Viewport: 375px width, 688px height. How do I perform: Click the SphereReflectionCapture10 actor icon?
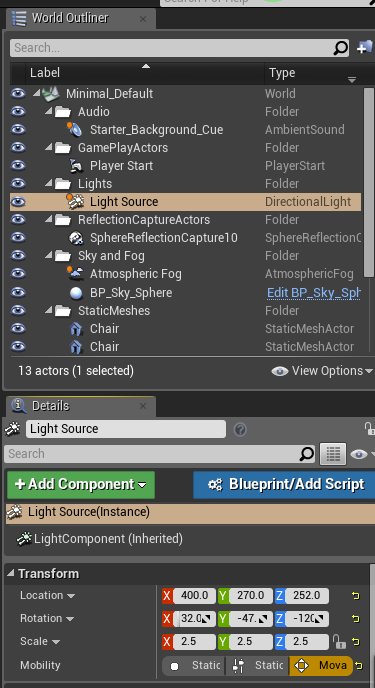tap(76, 238)
